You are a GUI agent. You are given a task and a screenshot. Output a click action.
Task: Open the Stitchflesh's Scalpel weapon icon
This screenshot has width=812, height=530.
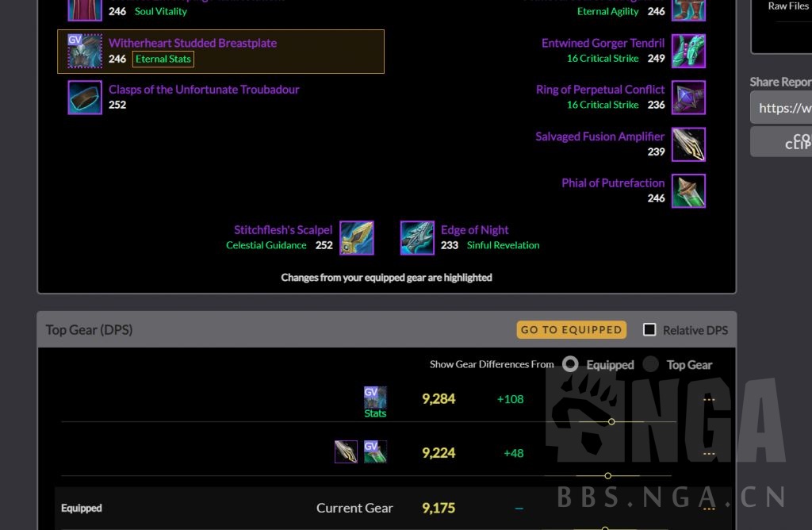[x=356, y=238]
